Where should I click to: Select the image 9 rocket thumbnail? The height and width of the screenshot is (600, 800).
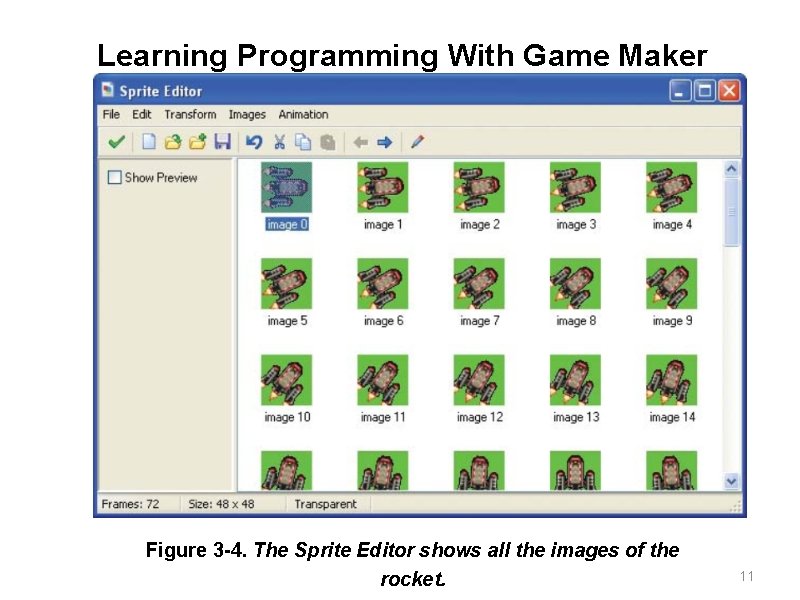pyautogui.click(x=671, y=284)
